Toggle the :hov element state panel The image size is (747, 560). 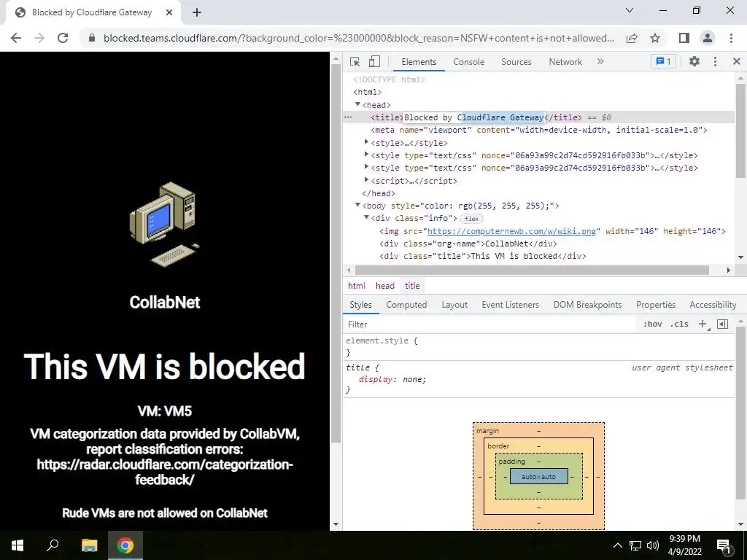[652, 324]
